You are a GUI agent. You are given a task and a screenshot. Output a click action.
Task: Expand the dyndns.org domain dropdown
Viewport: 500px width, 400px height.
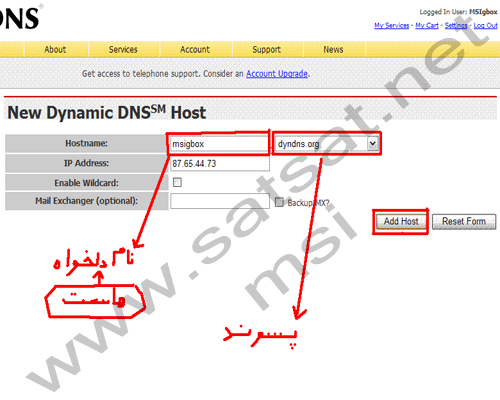click(327, 144)
